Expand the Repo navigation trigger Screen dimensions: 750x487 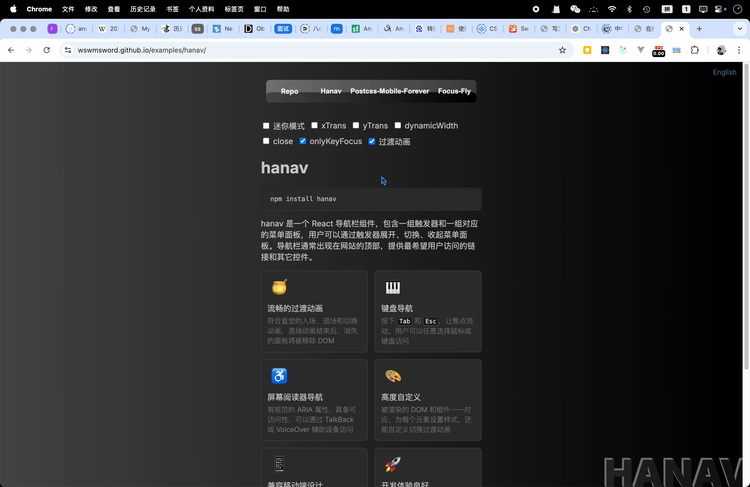point(289,91)
